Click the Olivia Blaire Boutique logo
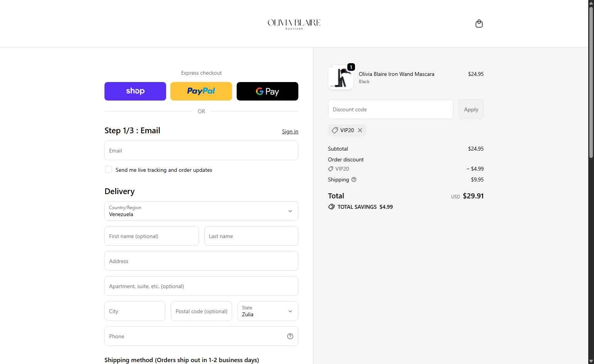Image resolution: width=594 pixels, height=364 pixels. click(294, 24)
